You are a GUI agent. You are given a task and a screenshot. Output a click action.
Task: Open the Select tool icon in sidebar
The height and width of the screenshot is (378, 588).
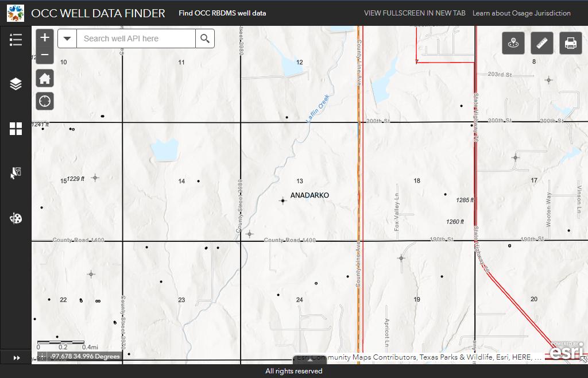point(16,173)
